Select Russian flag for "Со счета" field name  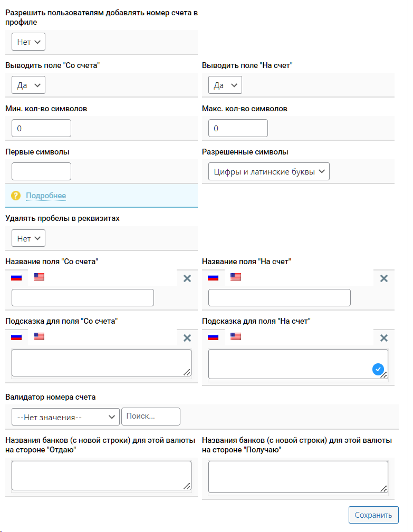tap(16, 277)
